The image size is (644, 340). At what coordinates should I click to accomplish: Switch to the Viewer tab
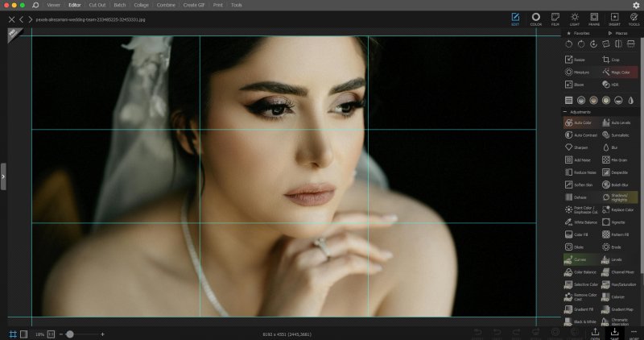[53, 5]
